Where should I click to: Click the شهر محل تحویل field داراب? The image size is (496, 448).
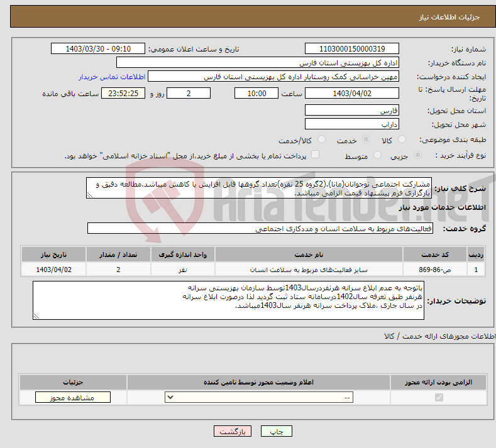click(352, 124)
